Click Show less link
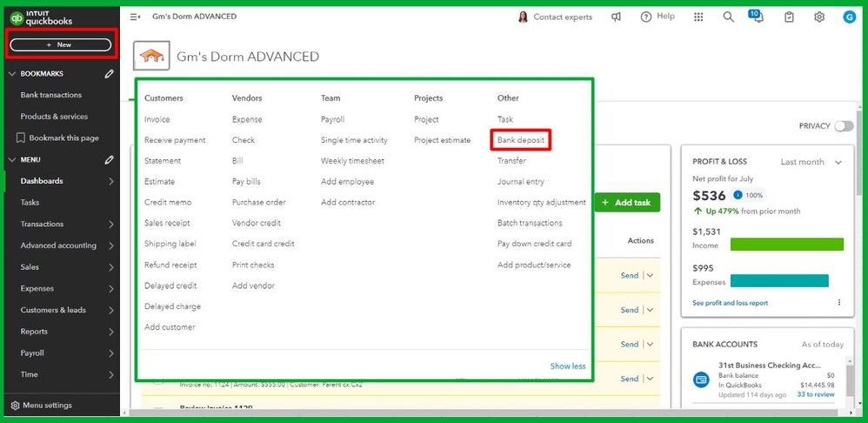 coord(567,366)
